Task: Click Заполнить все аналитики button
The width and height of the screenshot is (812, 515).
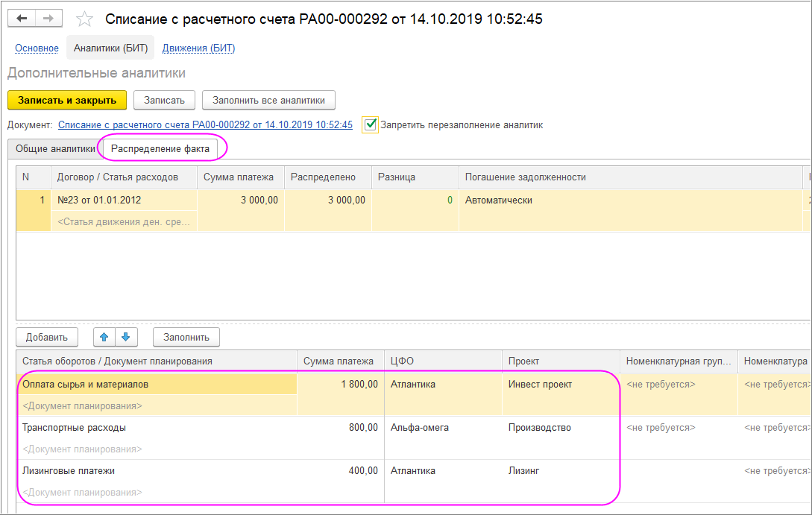Action: [268, 100]
